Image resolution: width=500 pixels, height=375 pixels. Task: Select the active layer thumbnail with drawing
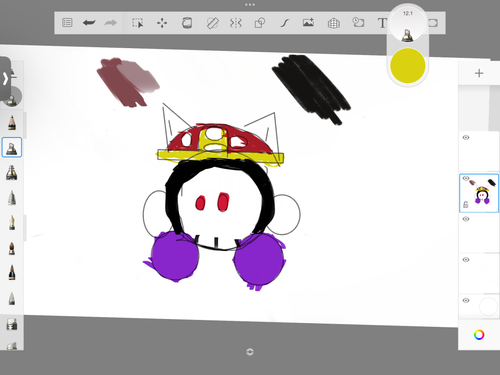click(479, 193)
